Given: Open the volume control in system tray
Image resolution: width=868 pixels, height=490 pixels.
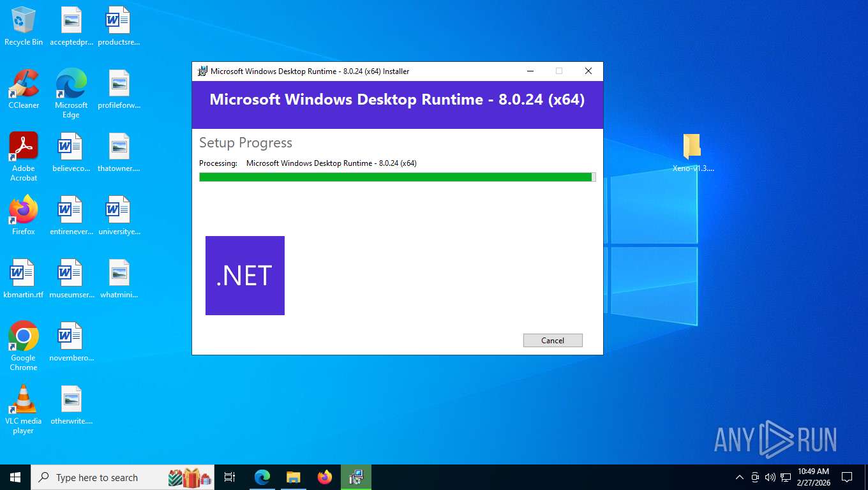Looking at the screenshot, I should coord(770,477).
